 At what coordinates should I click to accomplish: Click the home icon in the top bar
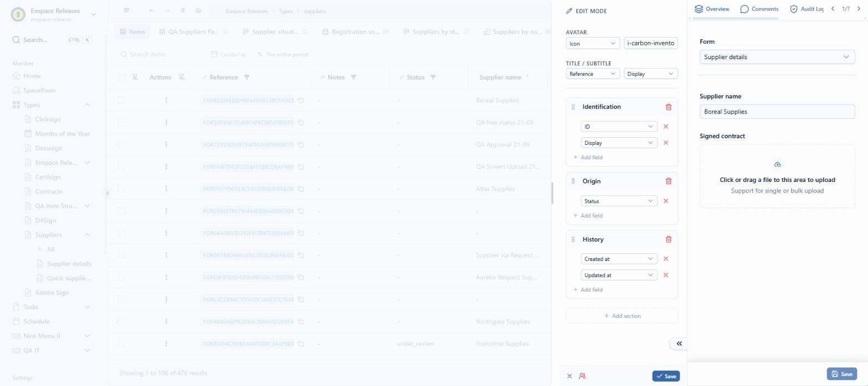[x=198, y=11]
